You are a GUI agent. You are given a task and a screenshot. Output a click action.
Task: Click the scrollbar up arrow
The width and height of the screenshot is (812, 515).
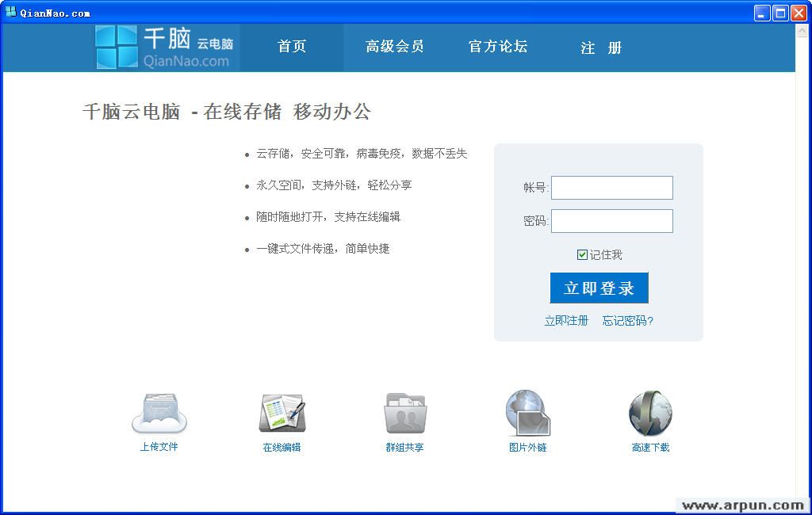802,31
